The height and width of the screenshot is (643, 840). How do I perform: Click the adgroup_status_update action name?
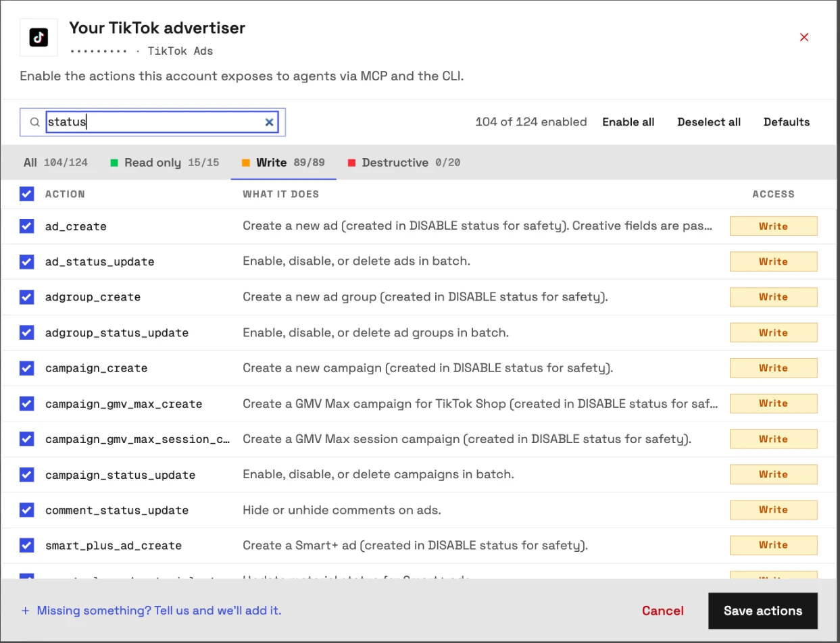(117, 333)
